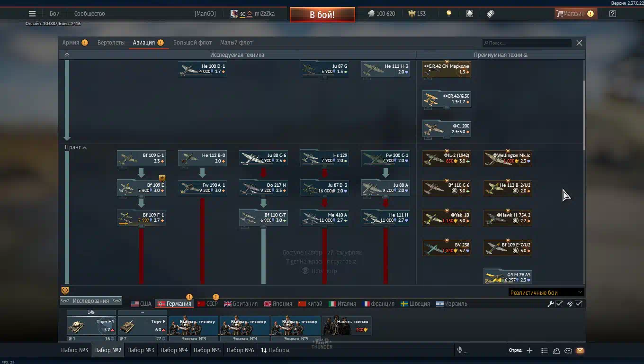
Task: Open the hamburger main menu
Action: tap(32, 14)
